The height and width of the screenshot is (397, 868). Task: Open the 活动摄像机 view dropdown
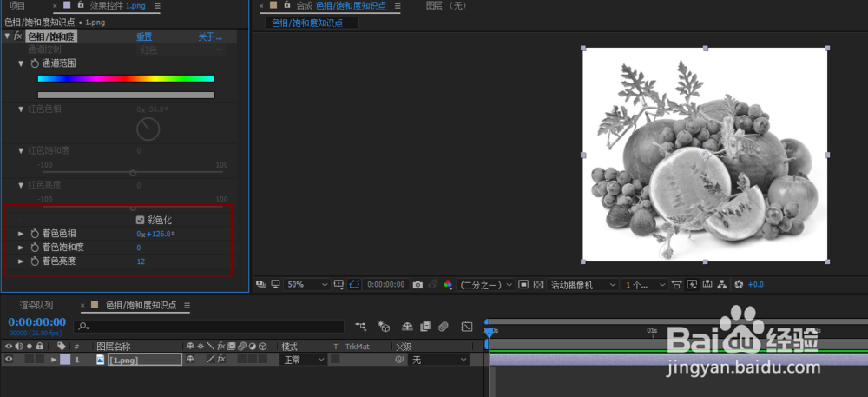click(x=582, y=285)
